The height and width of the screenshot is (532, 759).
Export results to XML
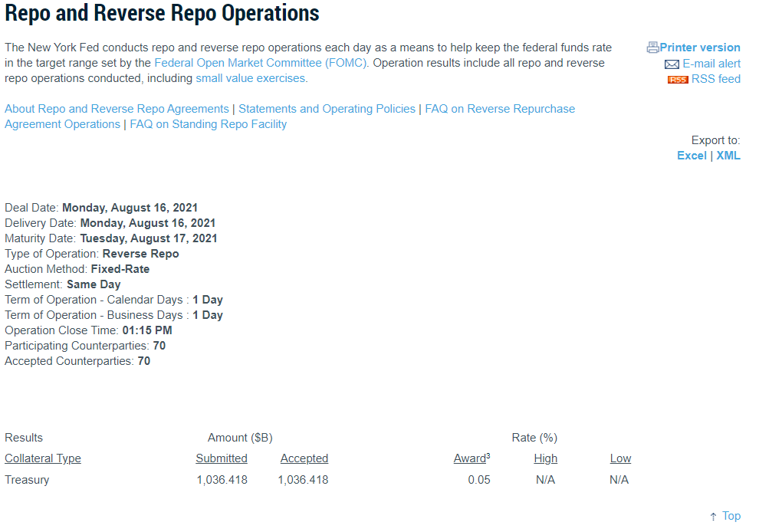click(x=728, y=156)
